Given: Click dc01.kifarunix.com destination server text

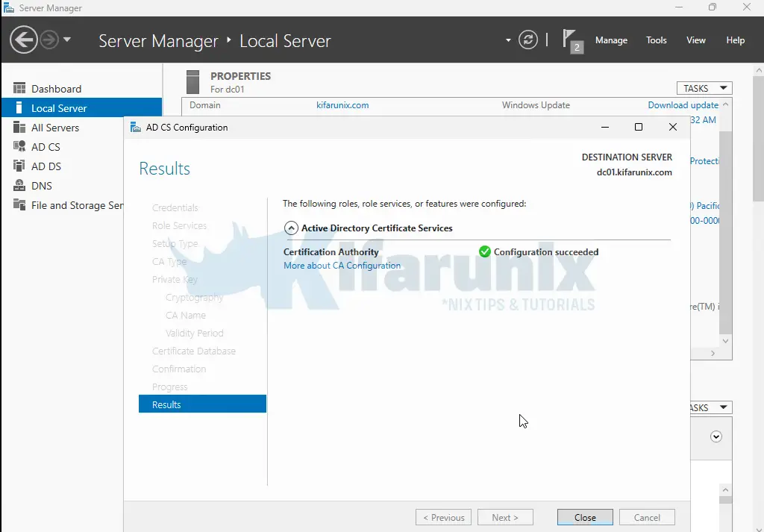Looking at the screenshot, I should [634, 172].
